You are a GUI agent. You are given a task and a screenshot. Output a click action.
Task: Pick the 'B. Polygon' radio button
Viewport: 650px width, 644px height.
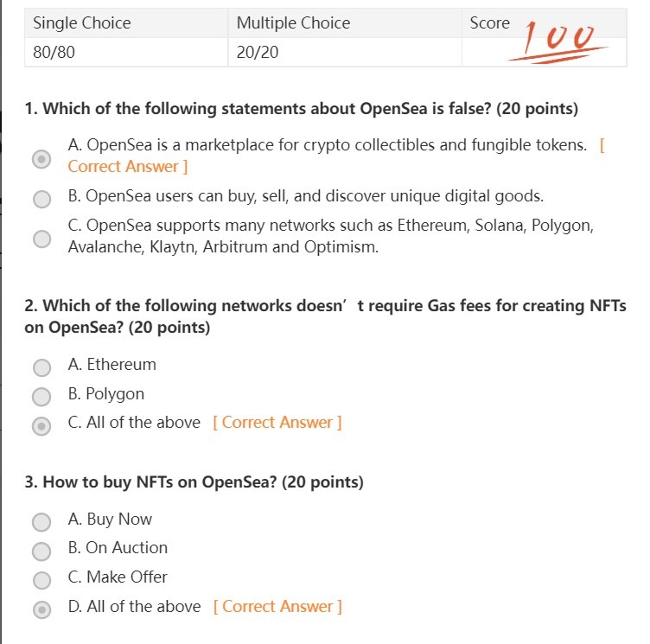pos(41,397)
